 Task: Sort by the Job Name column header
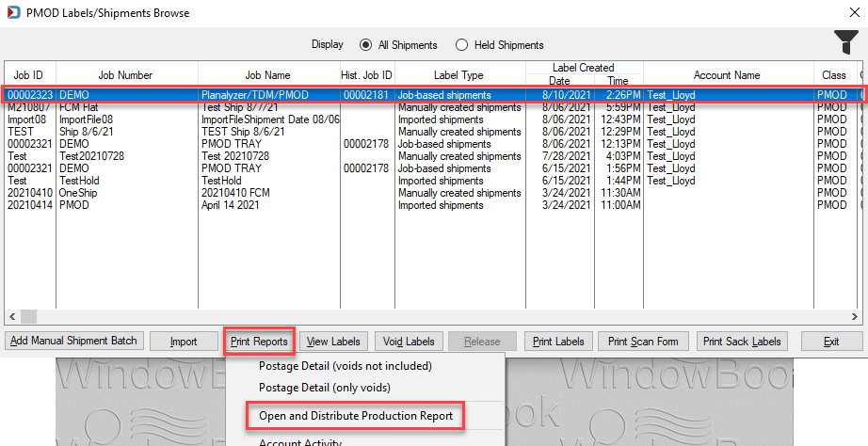click(x=268, y=75)
